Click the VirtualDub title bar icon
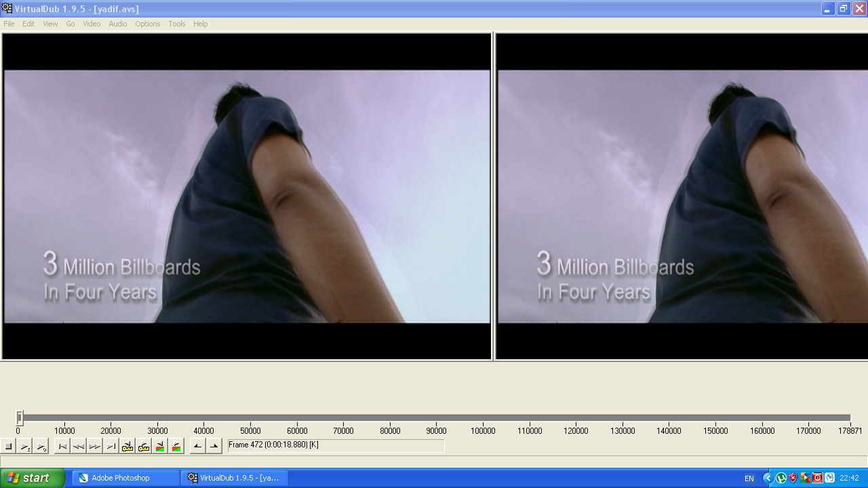This screenshot has width=868, height=488. click(x=7, y=8)
